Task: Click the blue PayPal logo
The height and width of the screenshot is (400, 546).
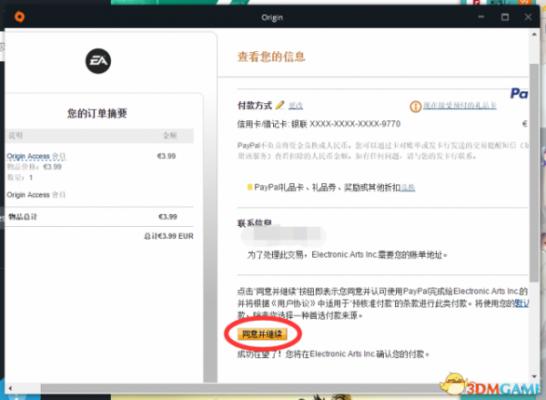Action: click(519, 93)
